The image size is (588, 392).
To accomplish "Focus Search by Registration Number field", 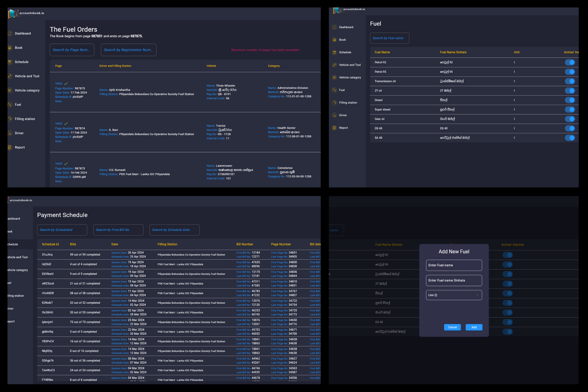I will tap(128, 50).
